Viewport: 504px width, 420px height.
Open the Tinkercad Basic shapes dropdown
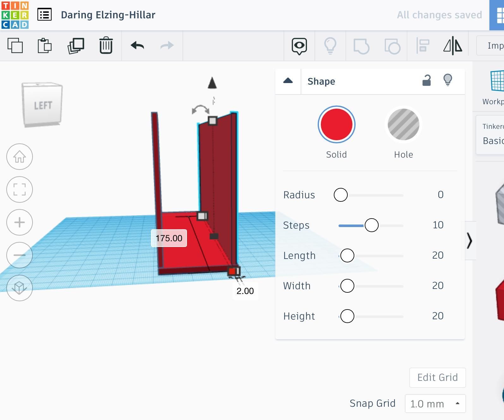click(x=490, y=135)
